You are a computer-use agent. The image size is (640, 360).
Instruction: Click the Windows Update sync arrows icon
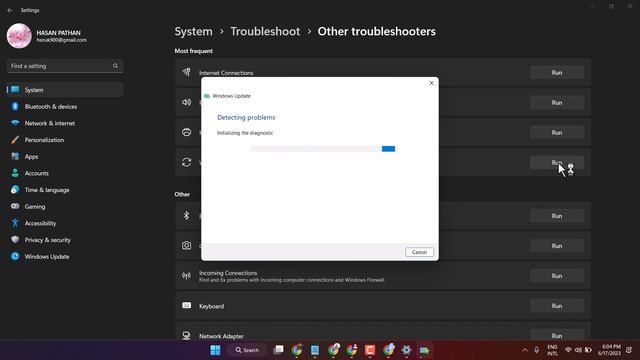(187, 162)
